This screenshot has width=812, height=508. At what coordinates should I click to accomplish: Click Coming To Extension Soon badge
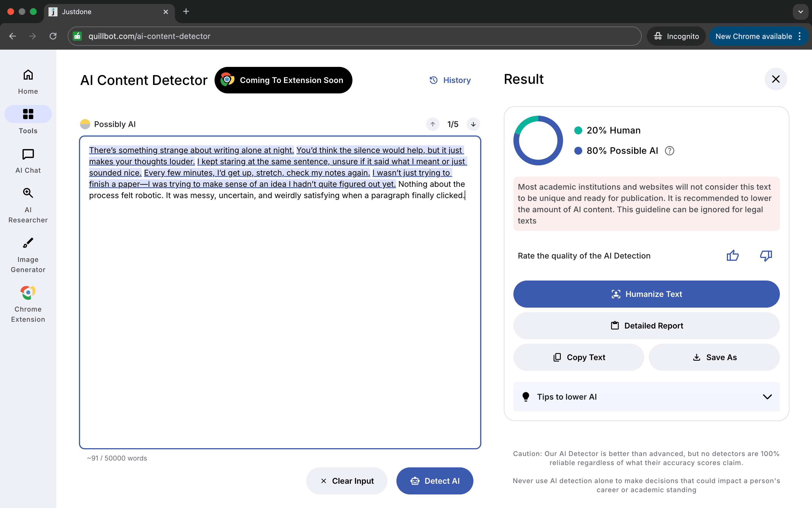tap(283, 80)
